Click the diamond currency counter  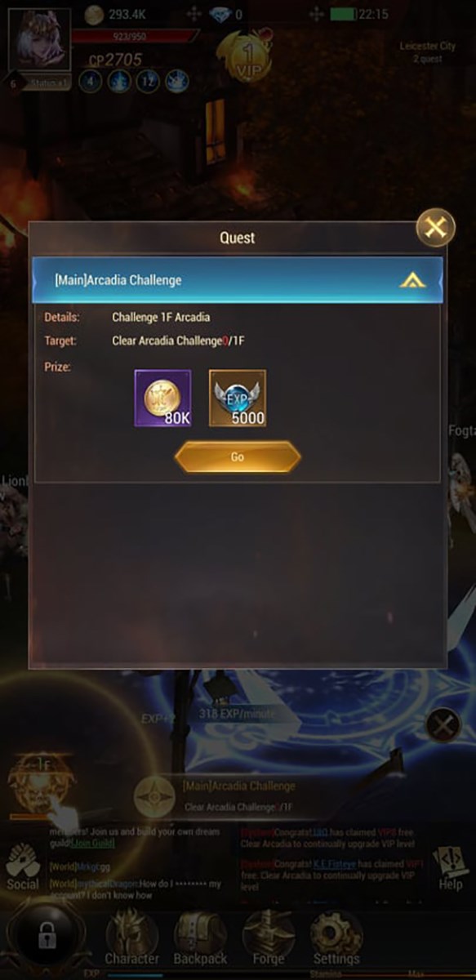coord(226,15)
